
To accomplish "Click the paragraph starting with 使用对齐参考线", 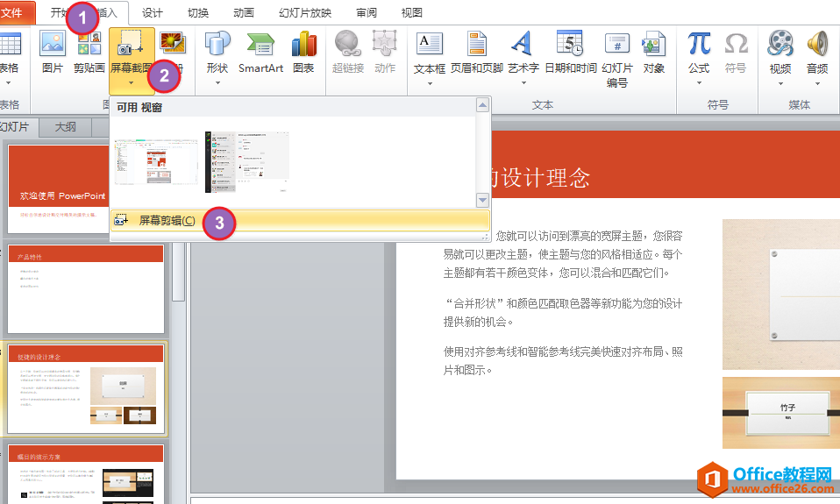I will [x=563, y=361].
